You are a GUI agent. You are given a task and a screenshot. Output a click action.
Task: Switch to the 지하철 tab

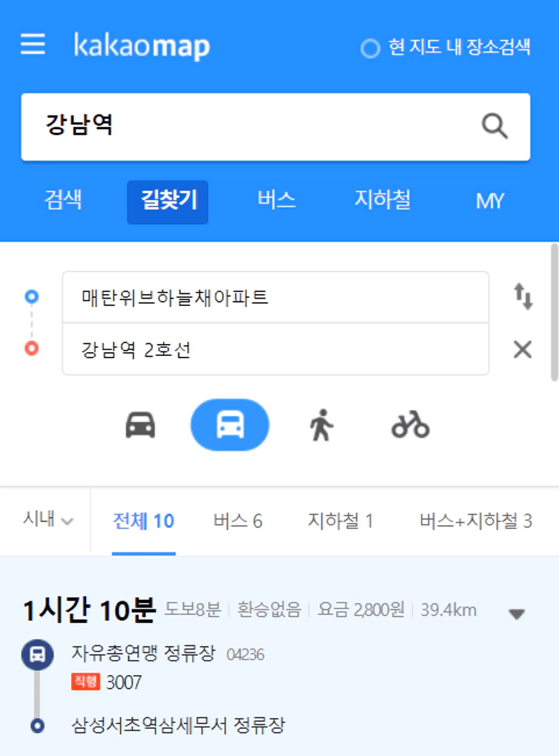tap(383, 200)
